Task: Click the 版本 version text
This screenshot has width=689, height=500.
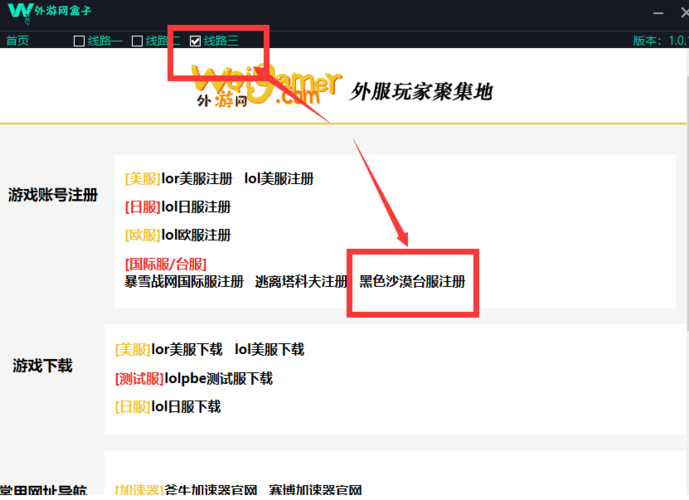Action: click(x=660, y=41)
